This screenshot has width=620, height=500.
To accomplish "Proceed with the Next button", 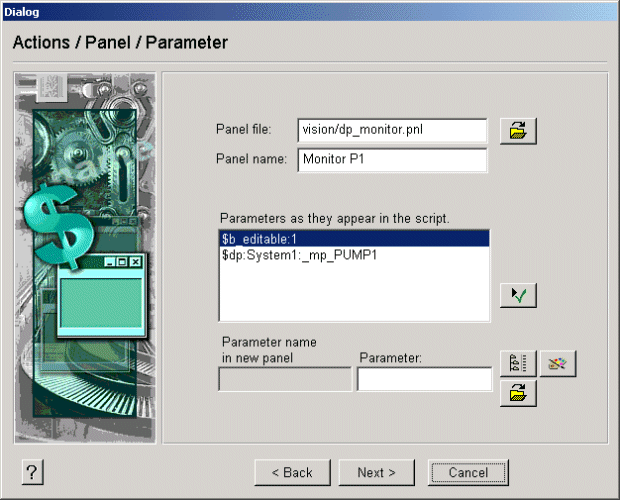I will tap(376, 472).
